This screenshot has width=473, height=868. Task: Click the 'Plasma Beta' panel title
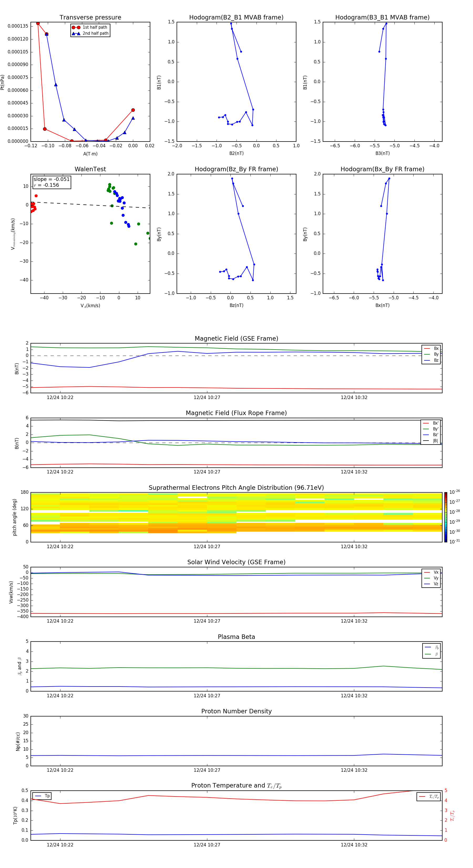click(x=236, y=637)
